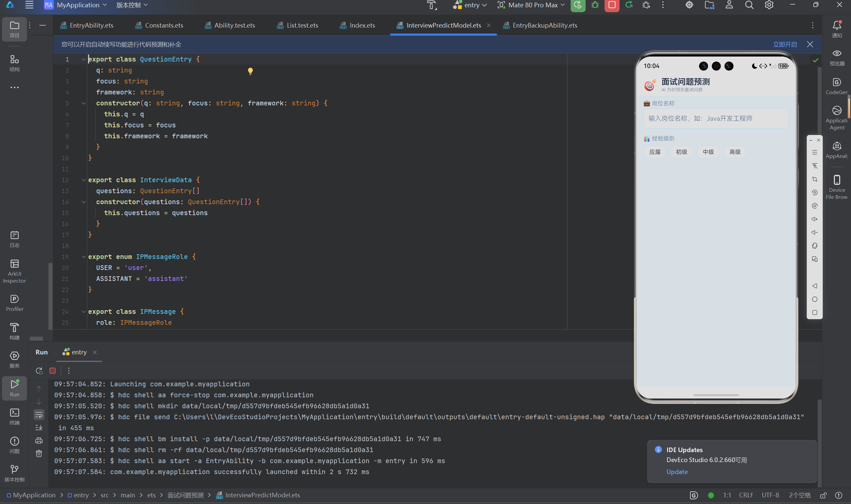Select the 应届 experience level chip

pyautogui.click(x=655, y=152)
